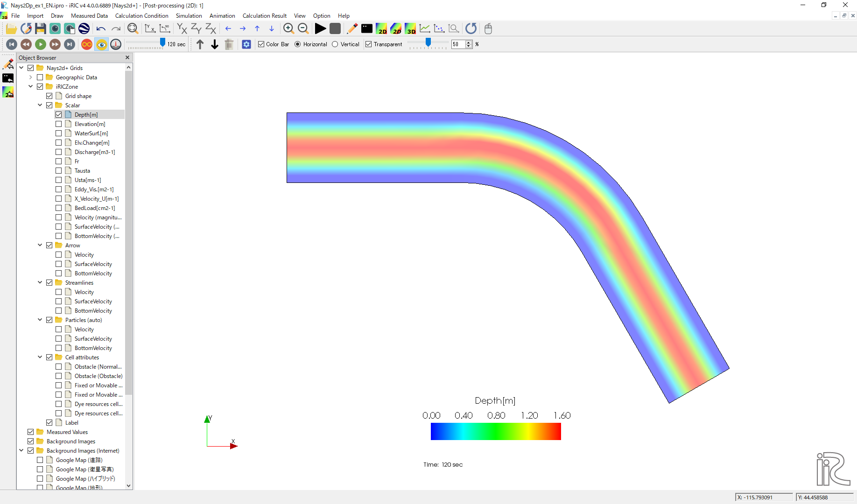Open the graph window chart icon
Viewport: 857px width, 504px height.
click(x=425, y=29)
